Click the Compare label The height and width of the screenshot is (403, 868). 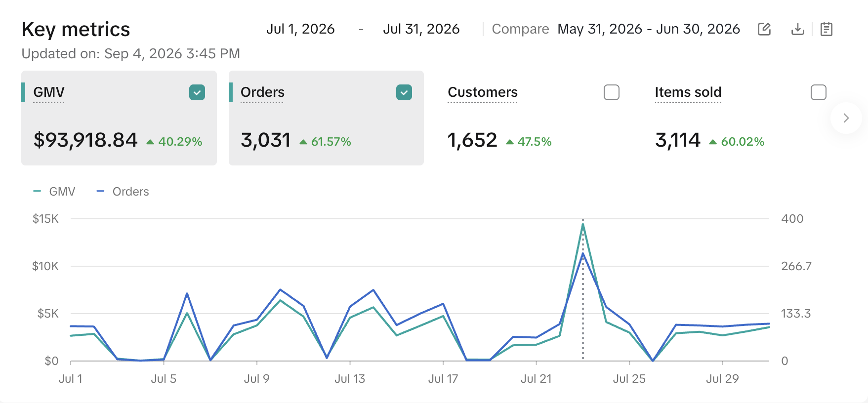coord(521,29)
